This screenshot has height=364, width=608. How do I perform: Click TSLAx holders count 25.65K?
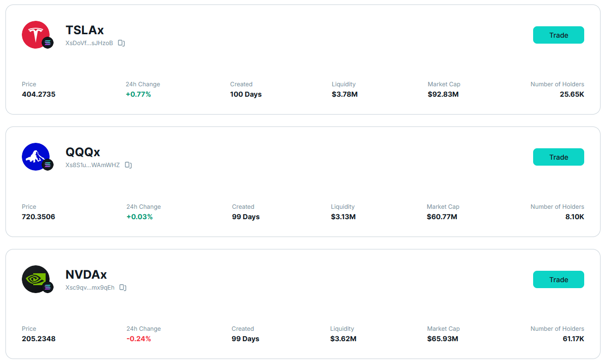[572, 94]
